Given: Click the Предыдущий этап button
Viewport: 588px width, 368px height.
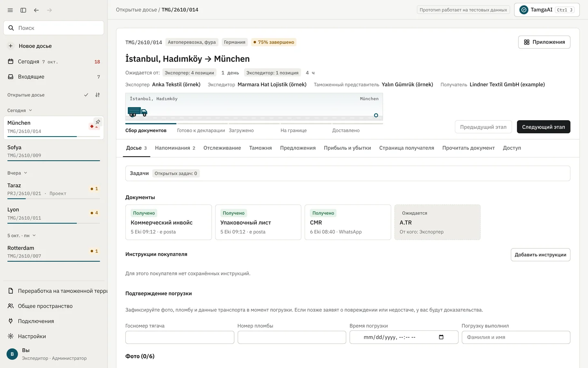Looking at the screenshot, I should (483, 127).
